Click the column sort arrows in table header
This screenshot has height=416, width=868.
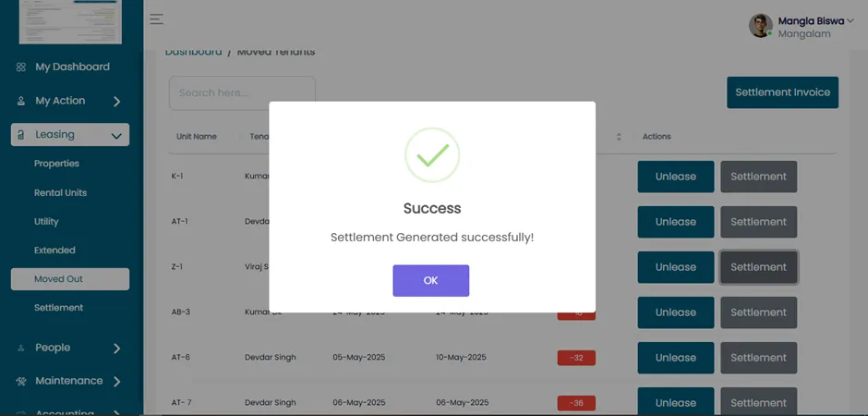tap(619, 137)
